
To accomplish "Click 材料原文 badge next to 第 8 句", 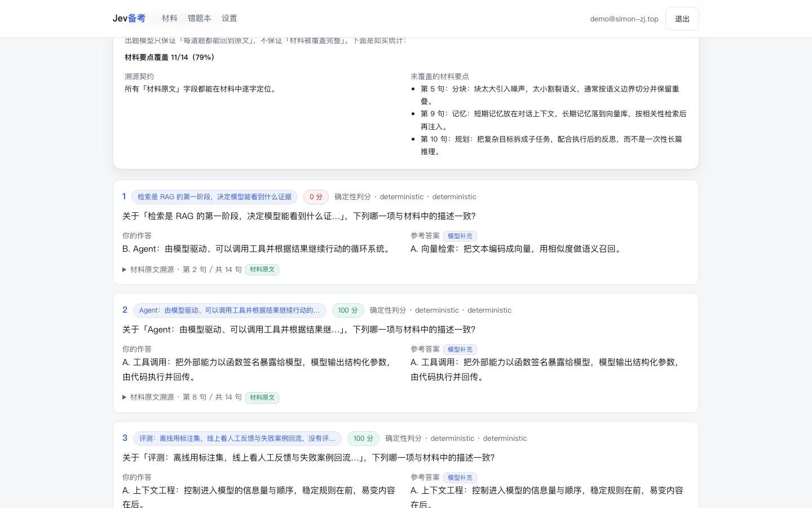I will pyautogui.click(x=262, y=398).
